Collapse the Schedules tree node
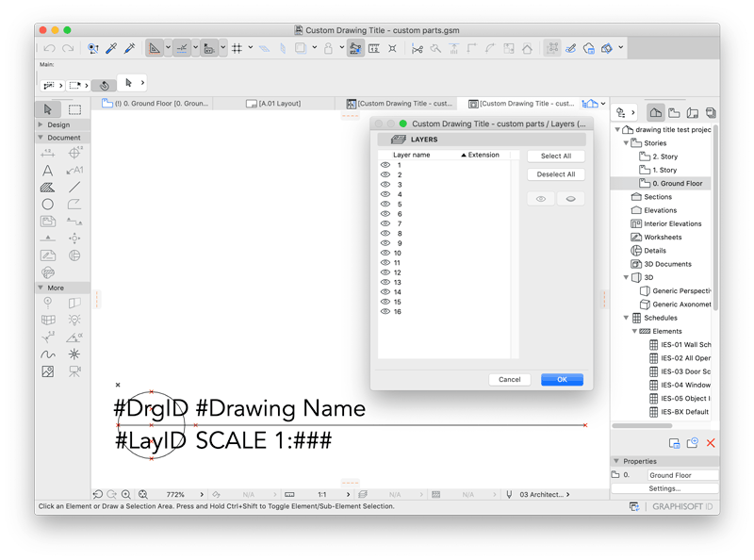 pos(626,318)
